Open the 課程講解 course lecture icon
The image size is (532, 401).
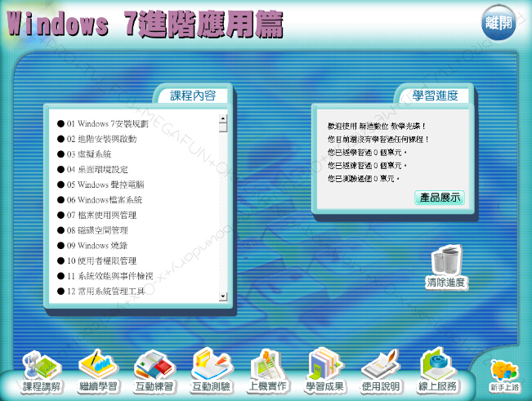click(x=42, y=371)
